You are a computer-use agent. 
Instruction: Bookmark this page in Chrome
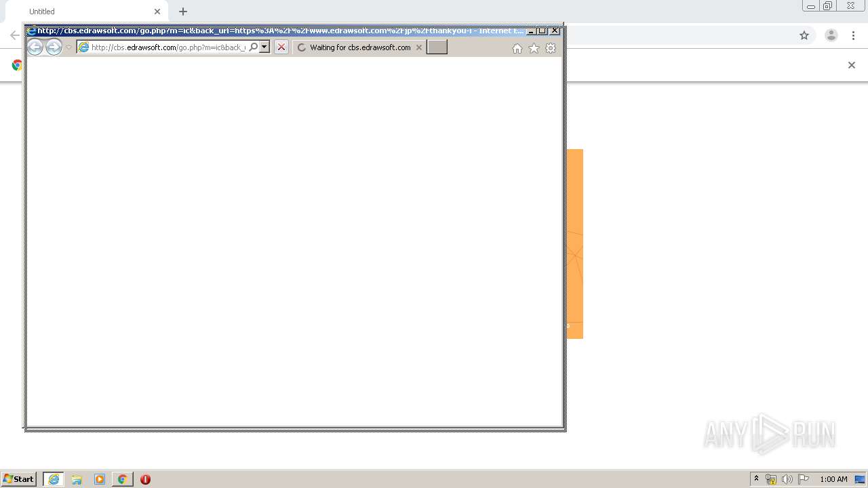click(804, 35)
